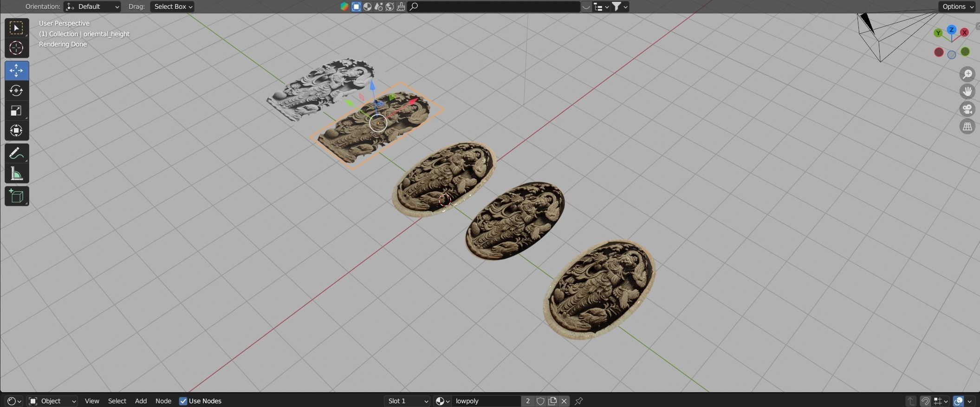Image resolution: width=980 pixels, height=407 pixels.
Task: Click the red X axis on gizmo
Action: coord(964,32)
